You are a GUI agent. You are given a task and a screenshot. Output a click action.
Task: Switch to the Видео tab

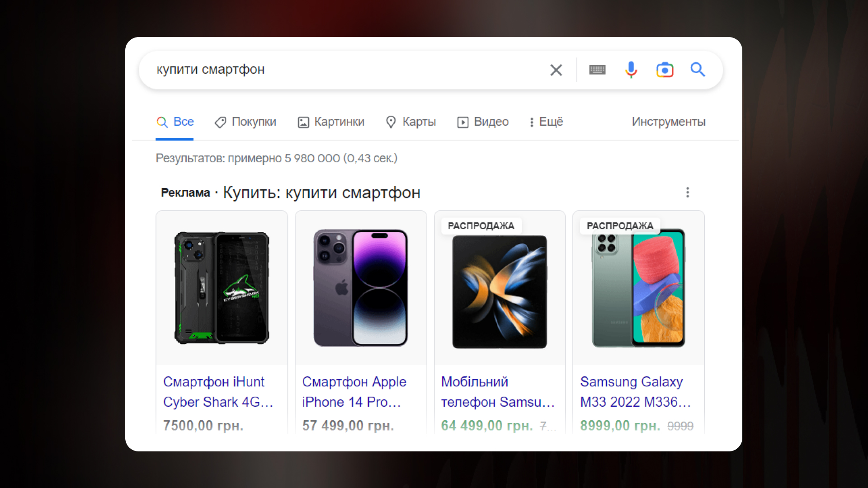coord(483,122)
